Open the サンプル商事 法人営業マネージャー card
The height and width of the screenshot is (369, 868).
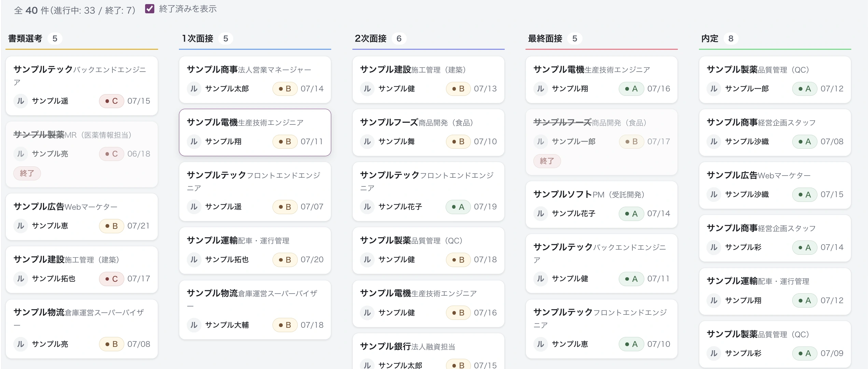[x=255, y=79]
